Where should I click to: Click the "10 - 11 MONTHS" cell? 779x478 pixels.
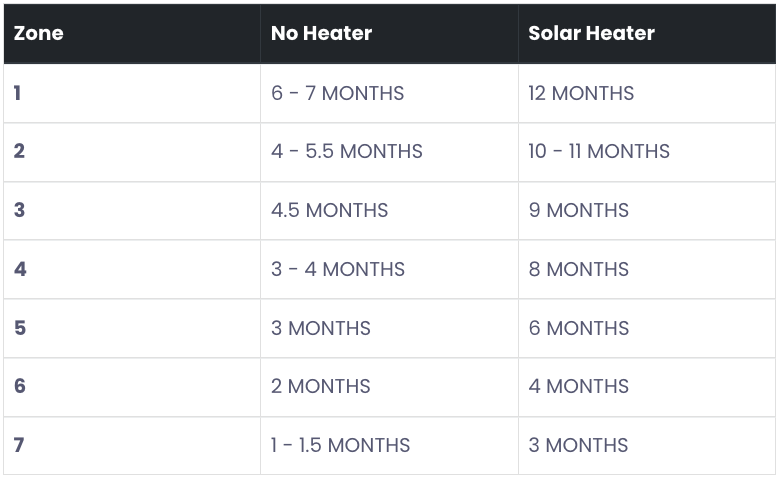coord(599,151)
